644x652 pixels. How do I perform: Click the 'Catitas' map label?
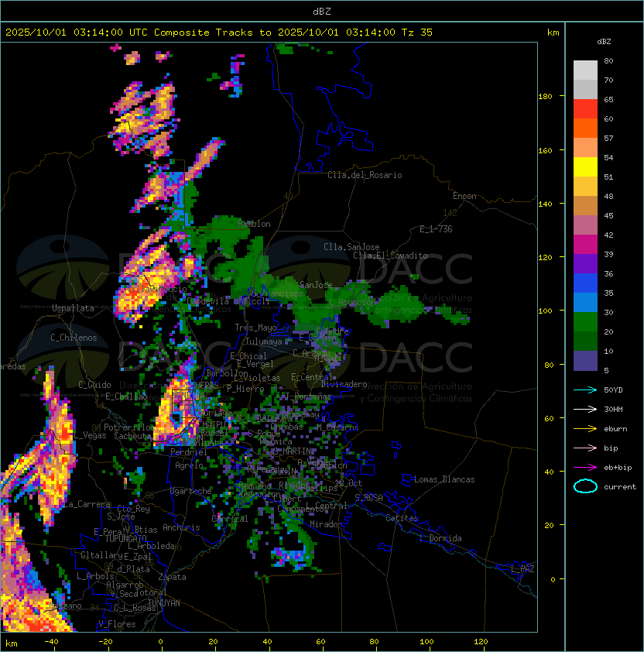click(x=402, y=518)
